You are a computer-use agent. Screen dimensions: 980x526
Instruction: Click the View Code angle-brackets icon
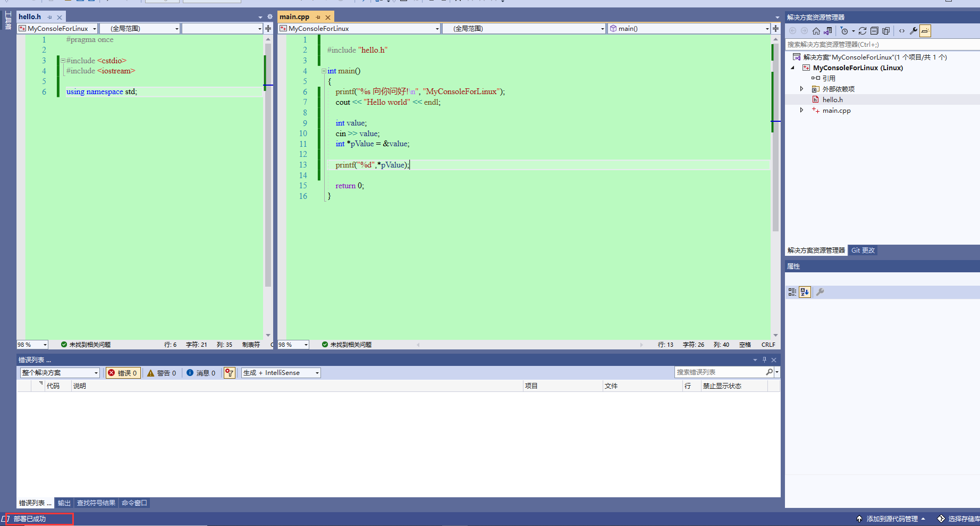(x=902, y=31)
